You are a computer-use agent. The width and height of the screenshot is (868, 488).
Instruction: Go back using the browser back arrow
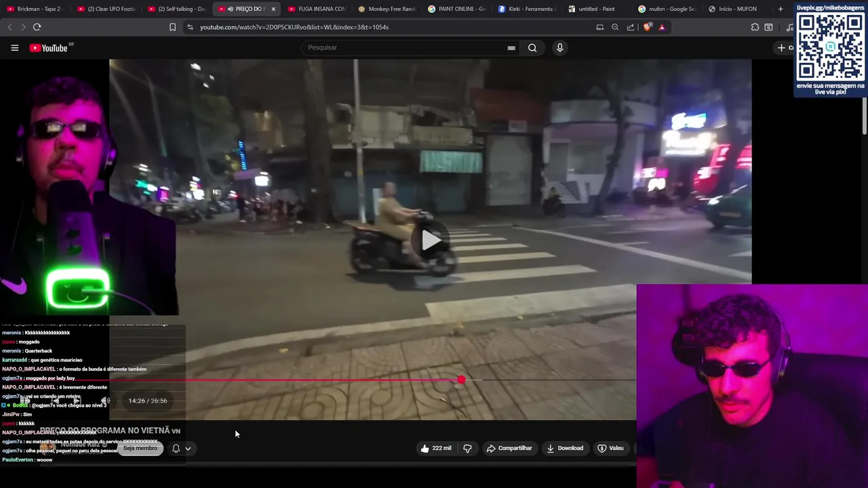[x=9, y=27]
